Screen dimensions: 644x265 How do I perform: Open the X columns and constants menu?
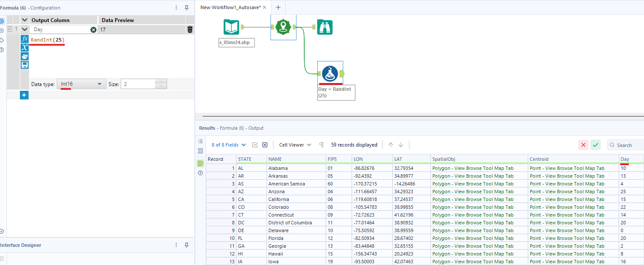pos(25,48)
